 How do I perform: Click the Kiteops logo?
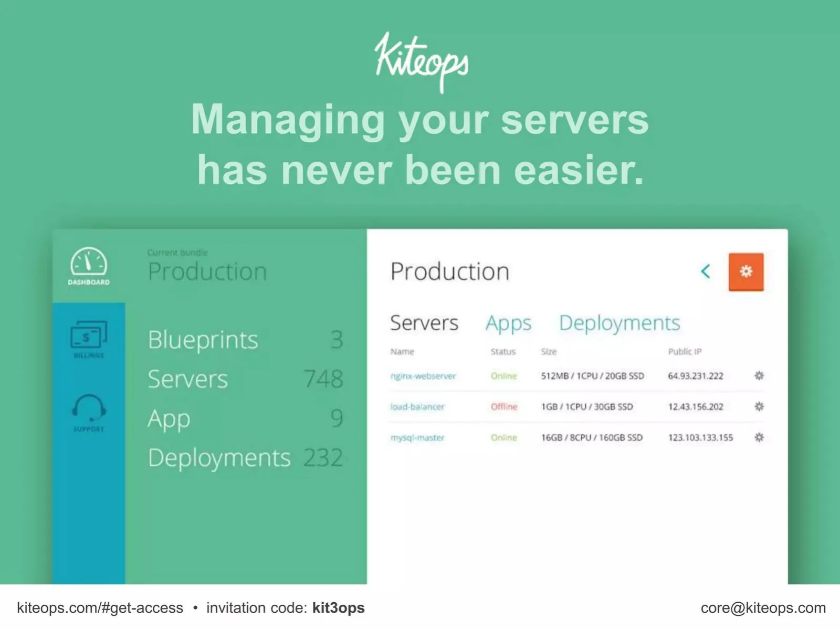click(x=421, y=62)
